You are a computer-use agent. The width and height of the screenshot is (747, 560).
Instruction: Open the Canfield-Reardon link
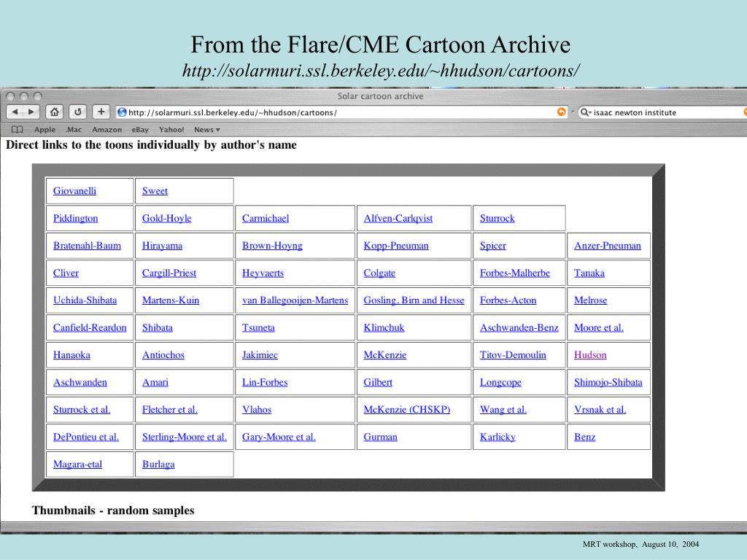tap(90, 328)
